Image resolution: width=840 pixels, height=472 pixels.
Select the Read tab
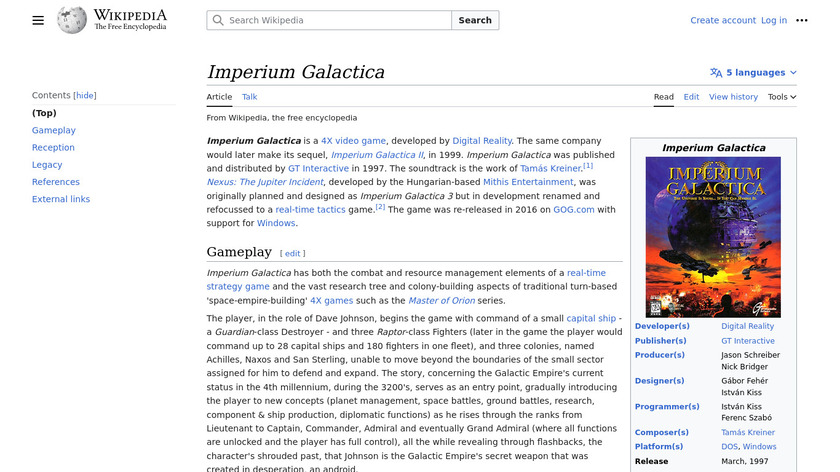click(663, 97)
